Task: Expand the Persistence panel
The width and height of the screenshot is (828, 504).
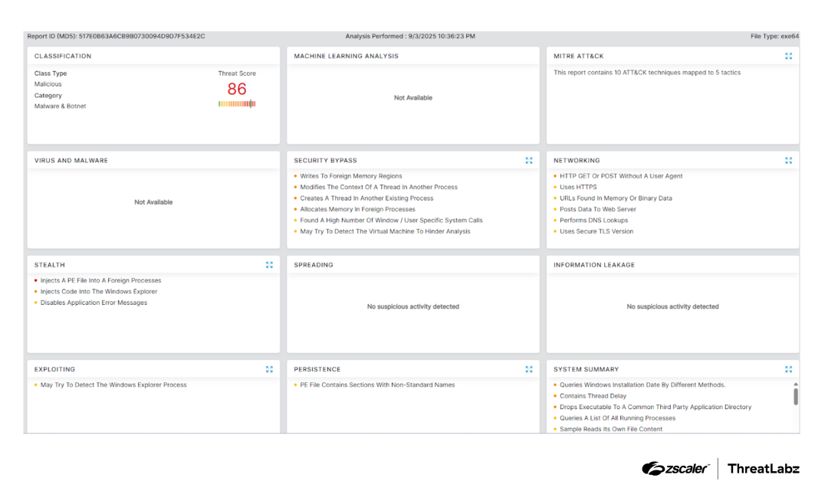Action: click(x=528, y=369)
